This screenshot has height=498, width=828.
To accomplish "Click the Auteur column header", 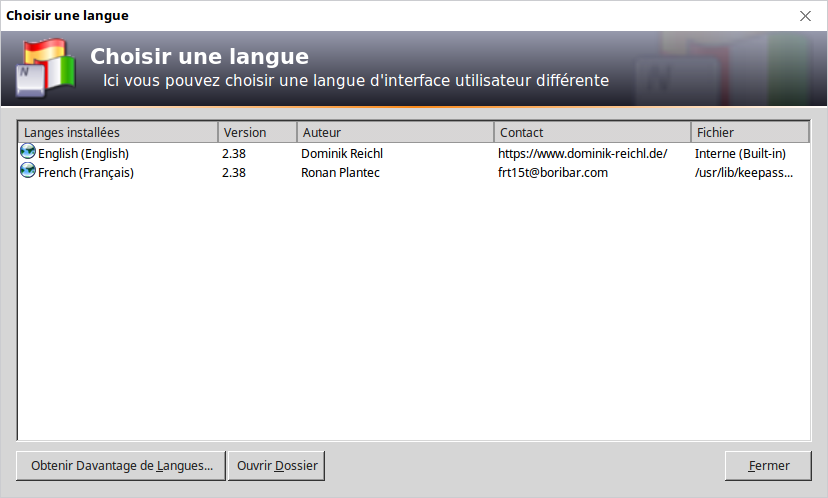I will pyautogui.click(x=395, y=132).
